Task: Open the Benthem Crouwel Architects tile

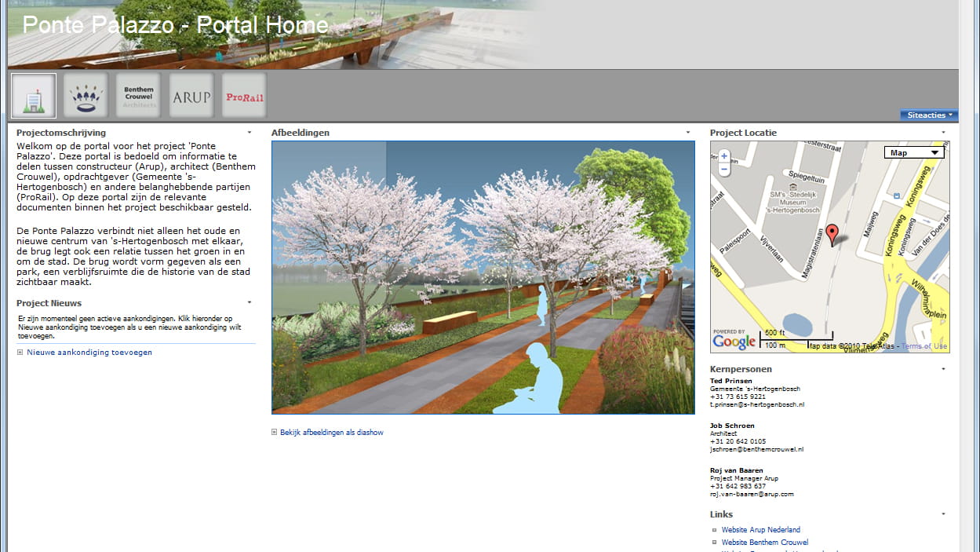Action: tap(139, 96)
